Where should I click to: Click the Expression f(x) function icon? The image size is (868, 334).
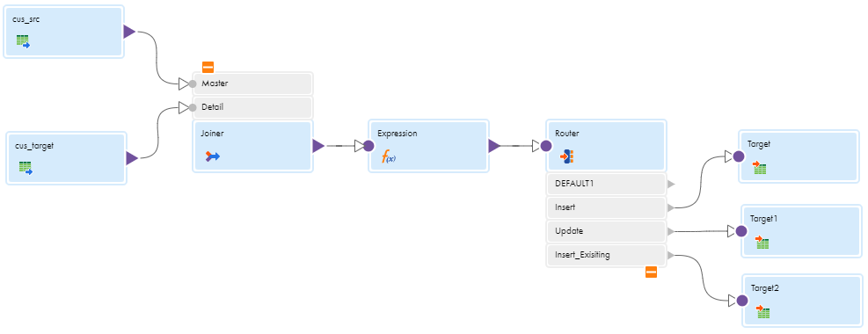(389, 156)
